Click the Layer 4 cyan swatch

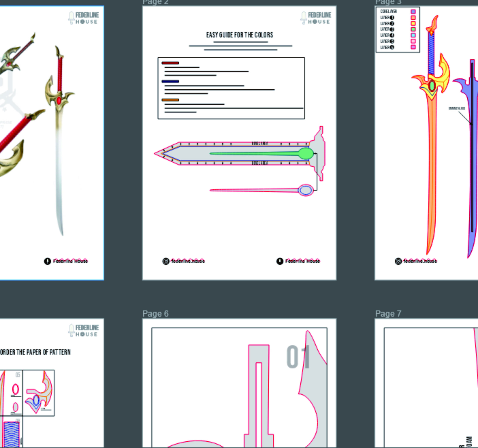[413, 35]
